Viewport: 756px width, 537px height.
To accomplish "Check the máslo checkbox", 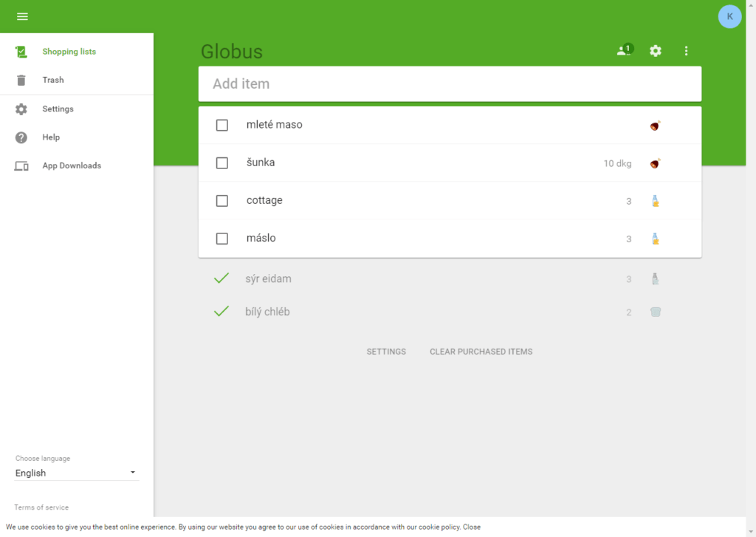I will (221, 239).
